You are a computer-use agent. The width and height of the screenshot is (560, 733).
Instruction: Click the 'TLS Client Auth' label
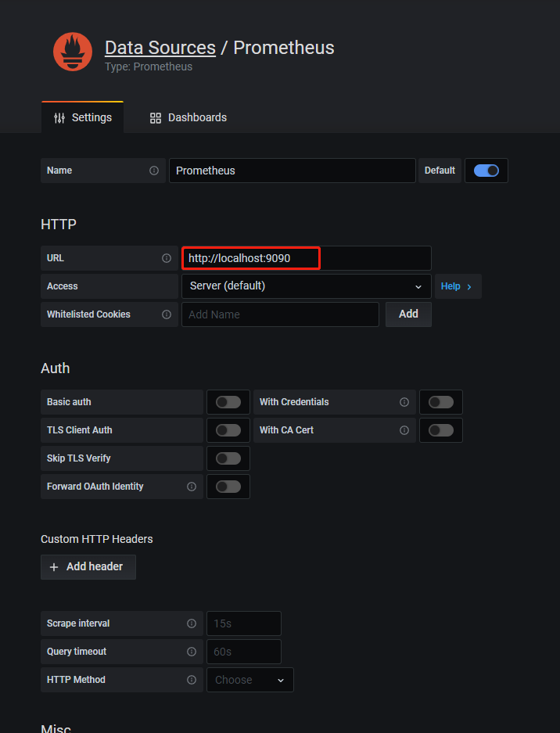(x=80, y=430)
